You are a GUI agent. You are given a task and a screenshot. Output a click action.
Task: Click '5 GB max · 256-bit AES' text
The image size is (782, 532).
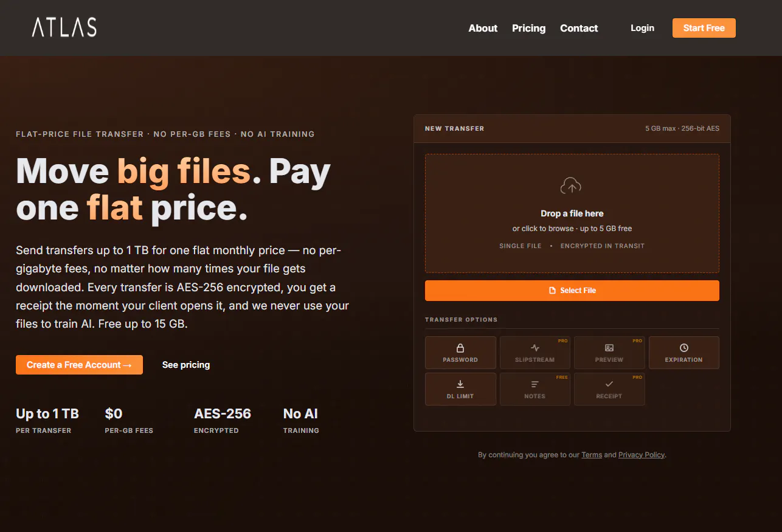(x=682, y=129)
